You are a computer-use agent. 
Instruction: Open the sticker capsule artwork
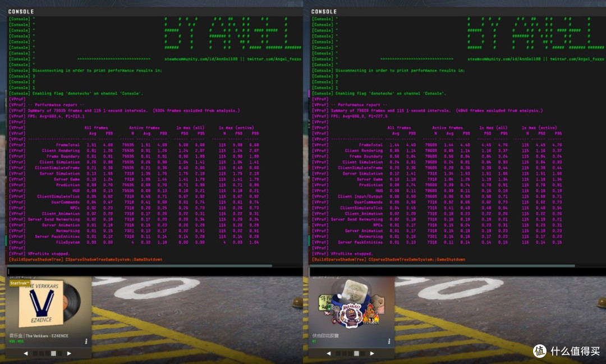tap(352, 303)
